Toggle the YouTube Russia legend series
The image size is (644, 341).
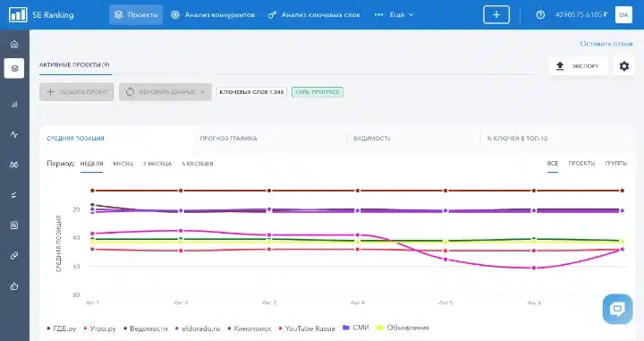[x=307, y=328]
